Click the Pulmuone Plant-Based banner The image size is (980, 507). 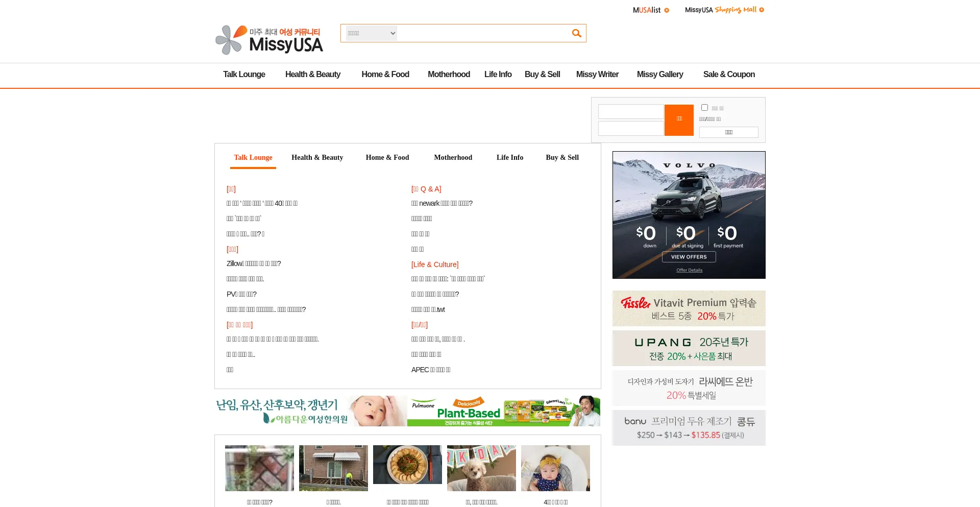coord(503,411)
